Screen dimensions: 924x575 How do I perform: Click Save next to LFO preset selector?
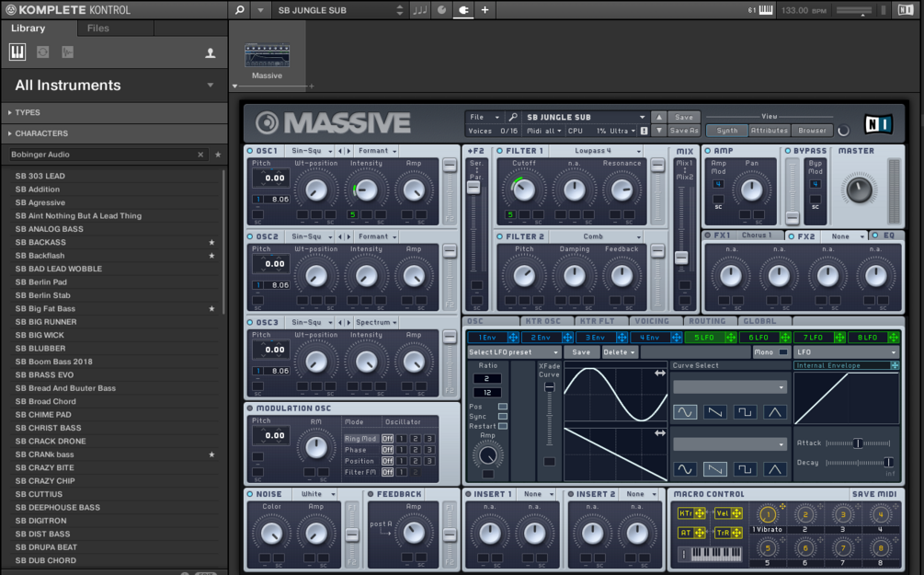click(581, 352)
